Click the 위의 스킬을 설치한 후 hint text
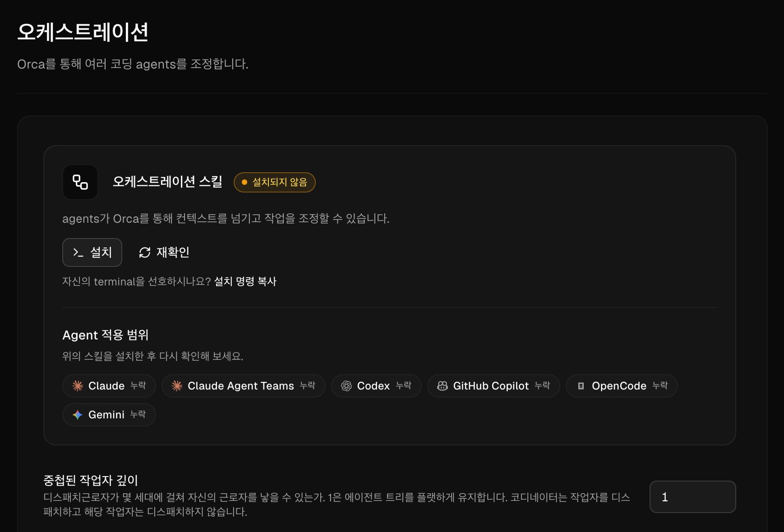This screenshot has height=532, width=784. click(153, 356)
